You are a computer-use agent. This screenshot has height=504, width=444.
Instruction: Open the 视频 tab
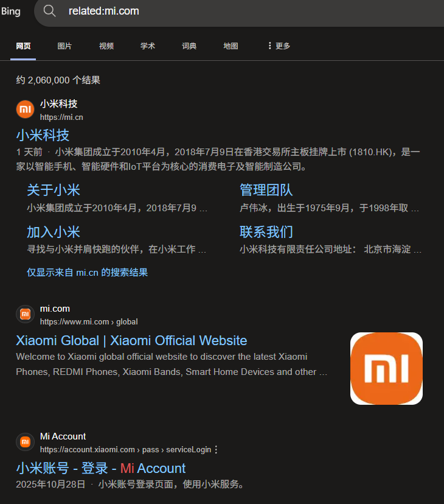pyautogui.click(x=106, y=46)
